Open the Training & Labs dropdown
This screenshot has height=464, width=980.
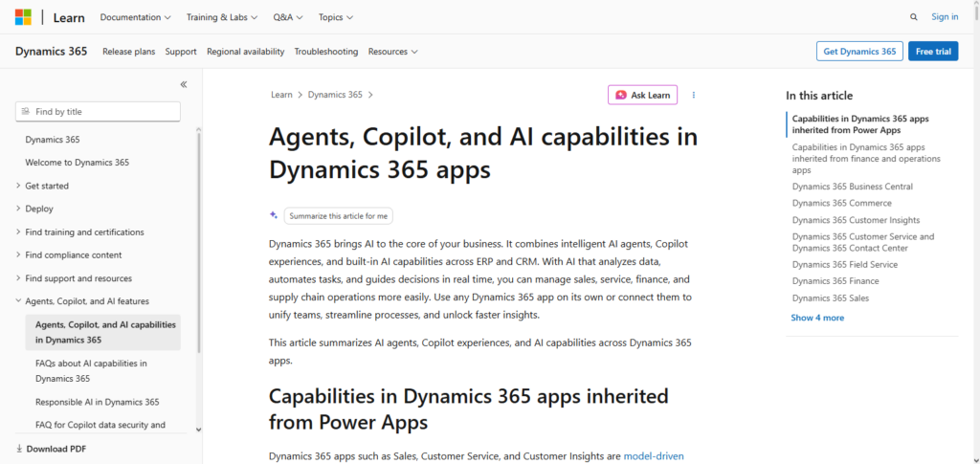tap(222, 17)
